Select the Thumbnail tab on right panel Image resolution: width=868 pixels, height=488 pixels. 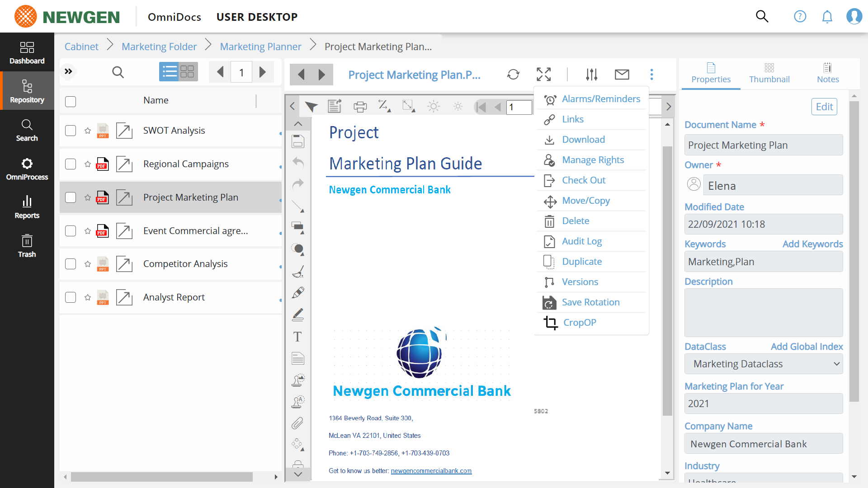coord(769,72)
